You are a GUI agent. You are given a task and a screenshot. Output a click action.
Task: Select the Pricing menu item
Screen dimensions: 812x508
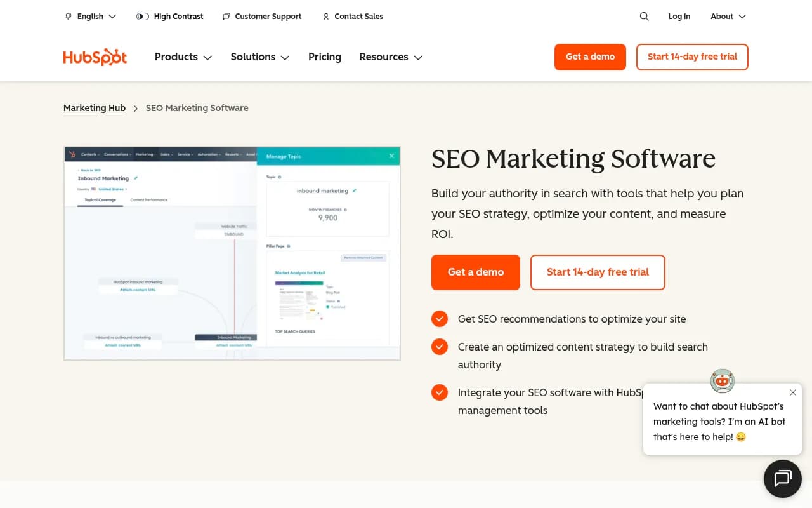324,57
